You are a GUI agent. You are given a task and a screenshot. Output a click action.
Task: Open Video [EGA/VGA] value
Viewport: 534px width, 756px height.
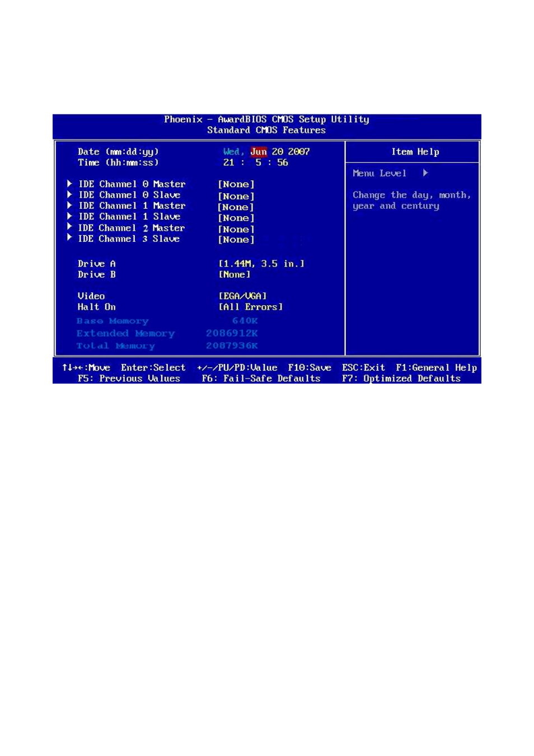point(242,296)
